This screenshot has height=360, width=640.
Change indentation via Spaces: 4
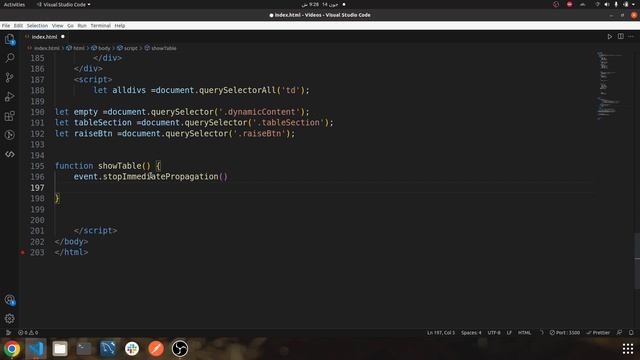(x=471, y=333)
